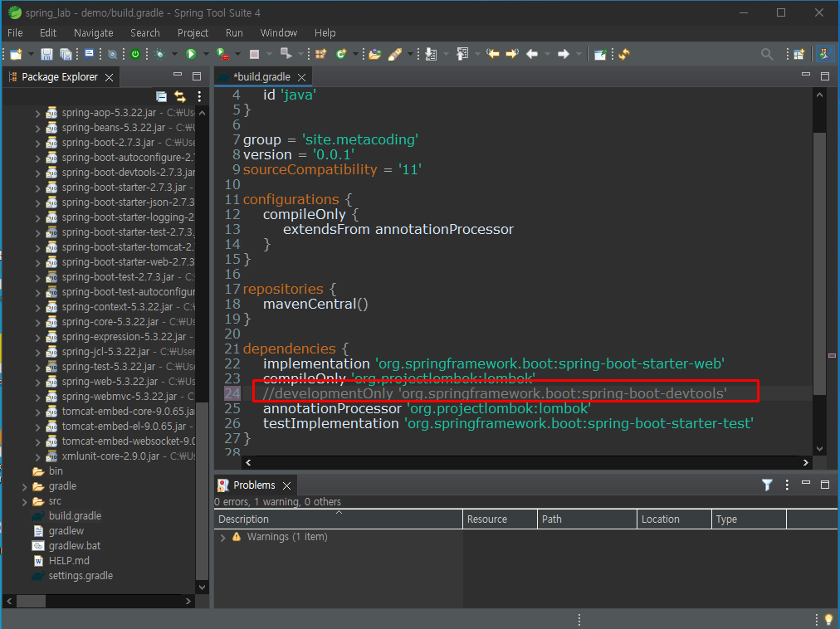Viewport: 840px width, 629px height.
Task: Click the Relaunch toolbar icon
Action: click(x=286, y=54)
